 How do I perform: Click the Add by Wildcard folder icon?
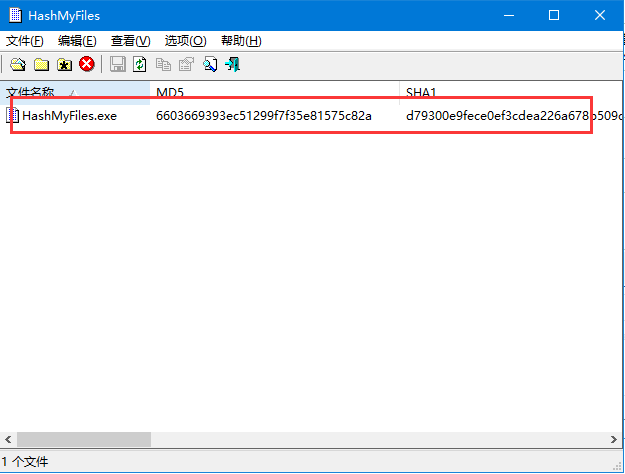64,64
